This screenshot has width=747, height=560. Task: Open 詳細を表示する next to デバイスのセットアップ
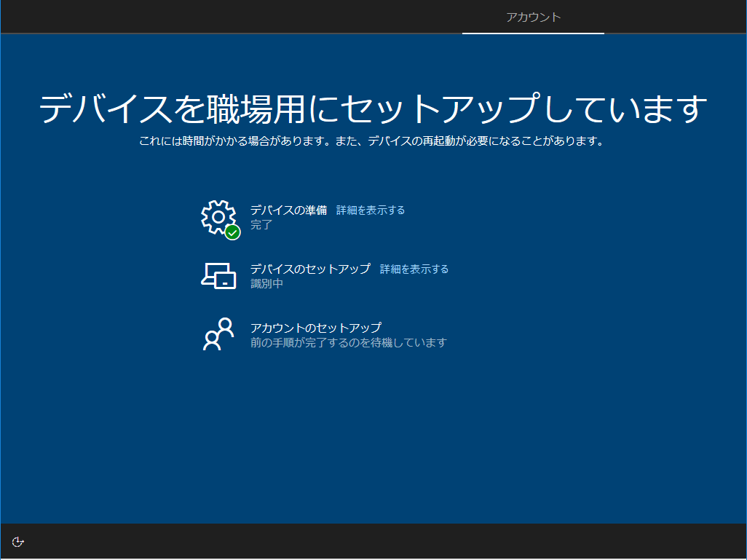tap(413, 269)
